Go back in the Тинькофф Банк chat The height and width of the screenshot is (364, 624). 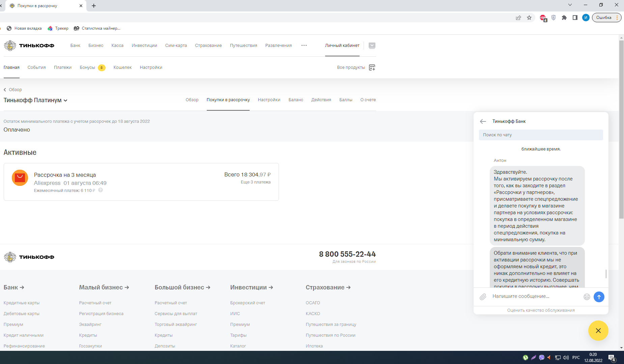pos(483,121)
